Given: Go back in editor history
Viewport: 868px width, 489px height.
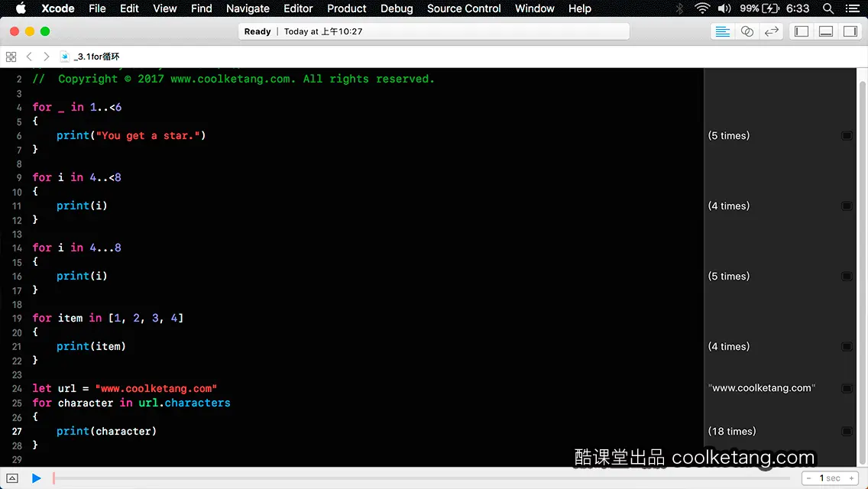Looking at the screenshot, I should pyautogui.click(x=29, y=57).
